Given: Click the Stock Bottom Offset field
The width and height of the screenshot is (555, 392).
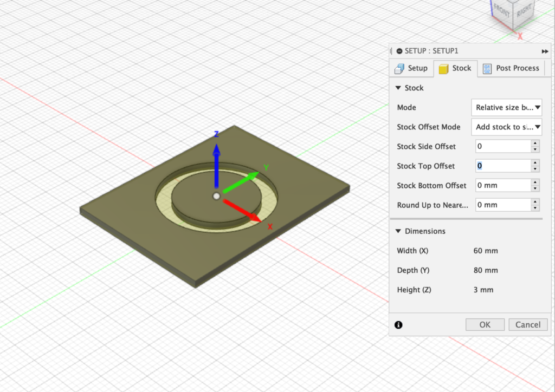Looking at the screenshot, I should (x=503, y=185).
